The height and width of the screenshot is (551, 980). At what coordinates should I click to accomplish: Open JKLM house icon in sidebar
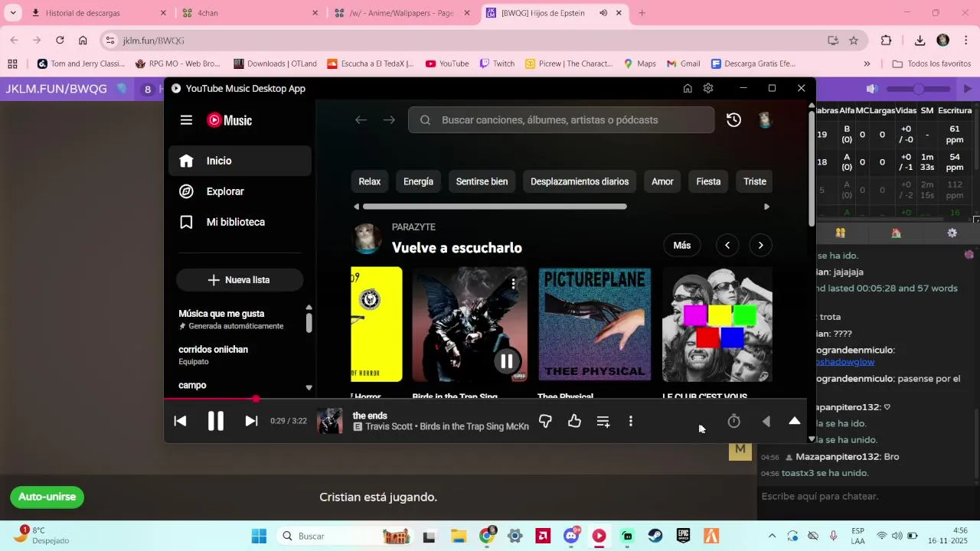[896, 233]
